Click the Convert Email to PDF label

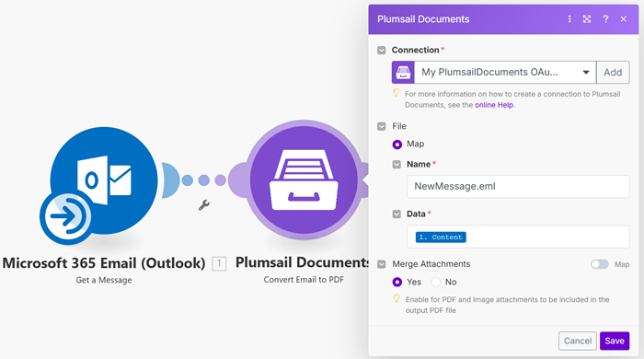pyautogui.click(x=304, y=280)
